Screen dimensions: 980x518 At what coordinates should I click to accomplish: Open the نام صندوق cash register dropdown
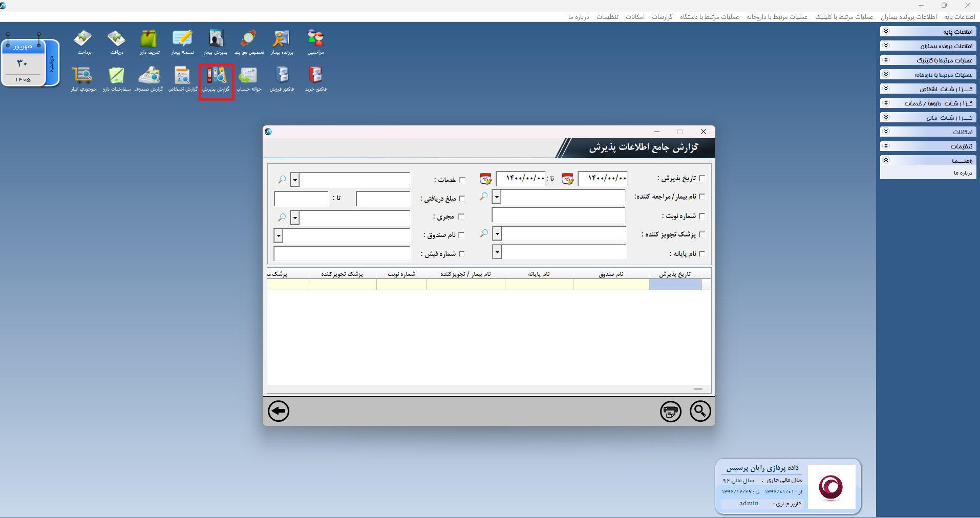[x=279, y=235]
